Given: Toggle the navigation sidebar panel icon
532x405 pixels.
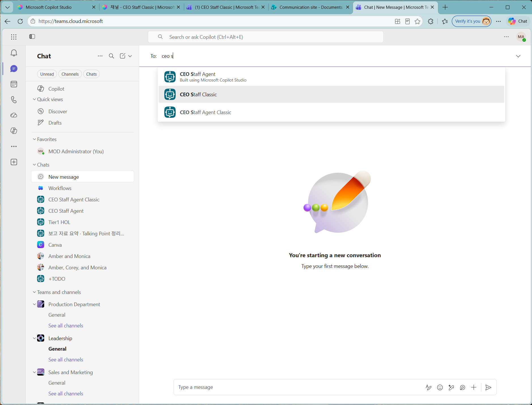Looking at the screenshot, I should tap(32, 37).
